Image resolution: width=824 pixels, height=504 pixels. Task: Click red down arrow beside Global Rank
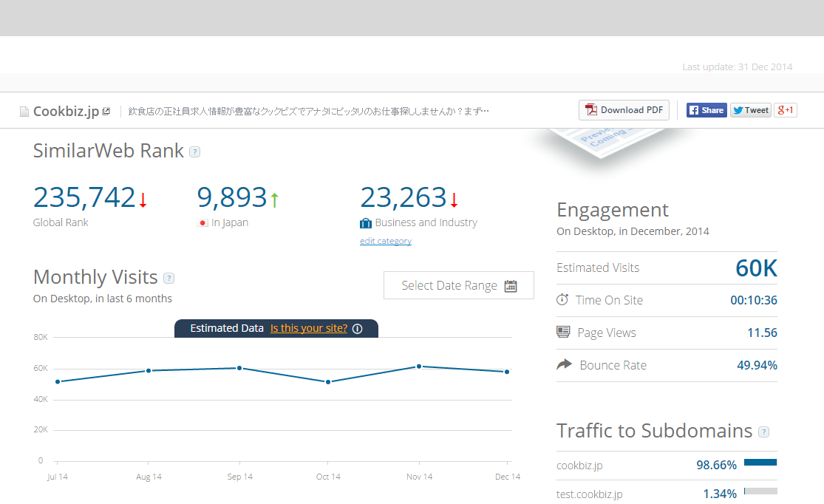143,200
